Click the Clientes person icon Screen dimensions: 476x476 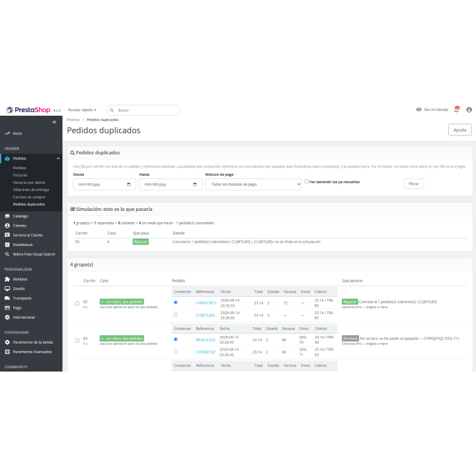(x=7, y=225)
